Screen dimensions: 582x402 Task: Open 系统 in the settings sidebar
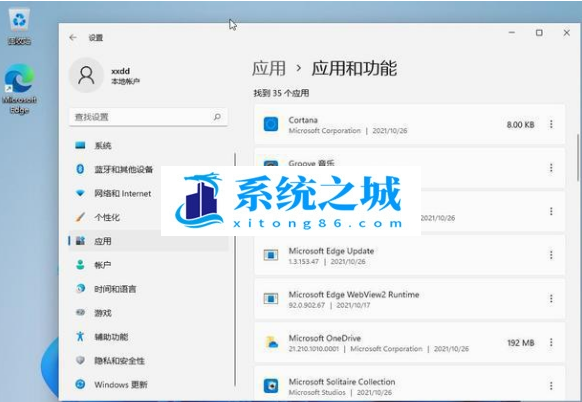click(x=148, y=146)
